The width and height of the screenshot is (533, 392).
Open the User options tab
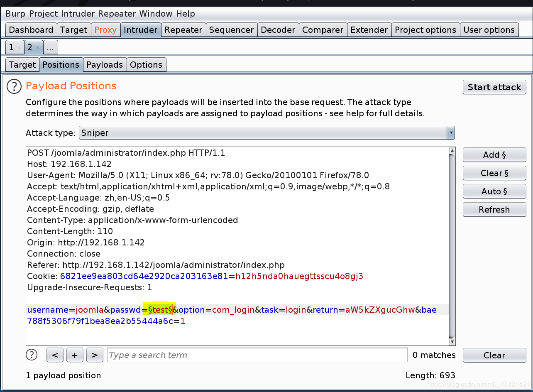point(489,30)
